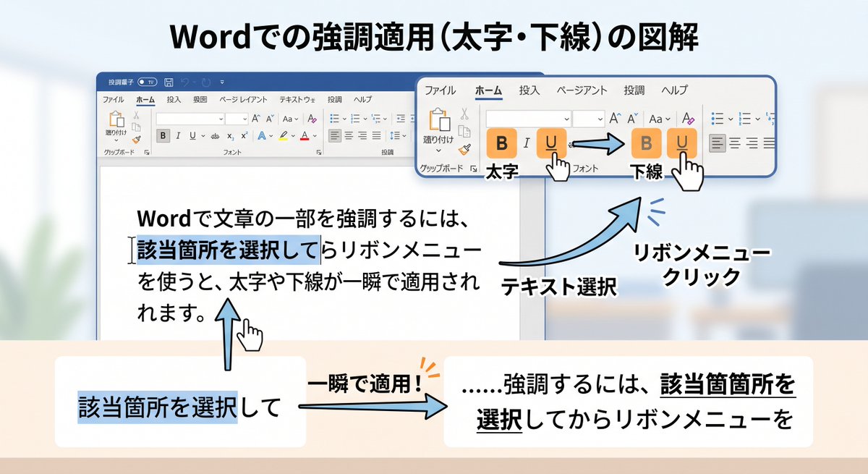Click orange B button above 太字 label

coord(501,143)
